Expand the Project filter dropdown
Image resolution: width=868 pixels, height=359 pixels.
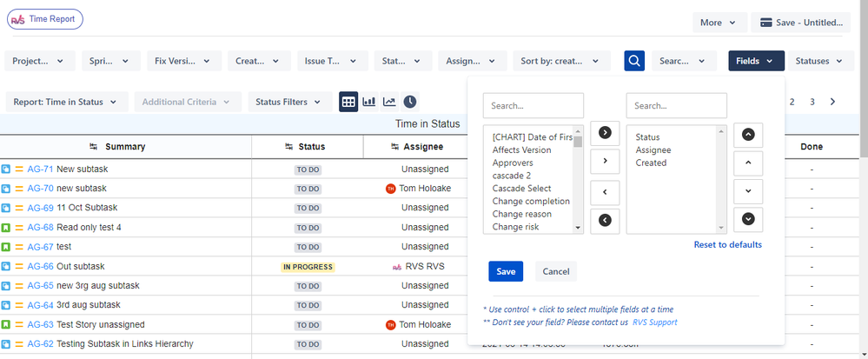40,61
